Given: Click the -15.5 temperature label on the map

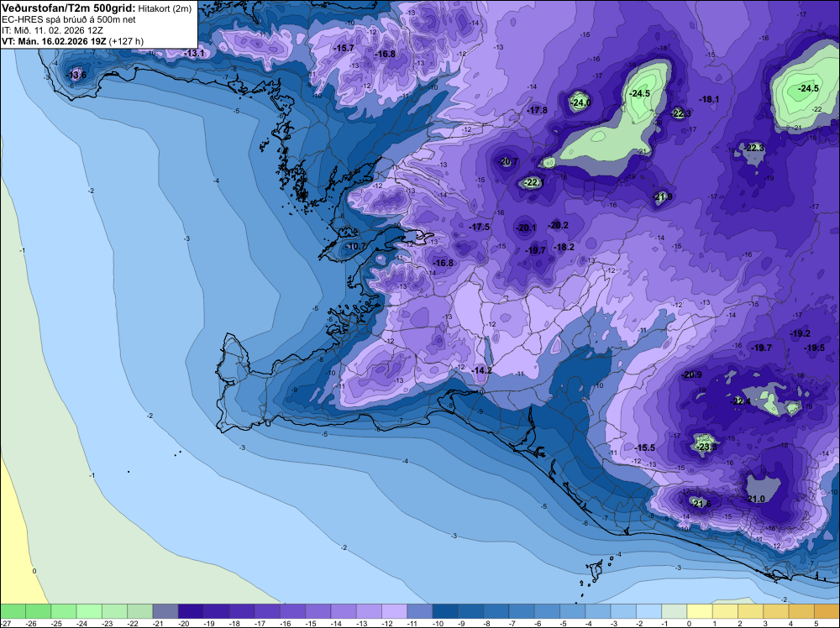Looking at the screenshot, I should pyautogui.click(x=644, y=447).
